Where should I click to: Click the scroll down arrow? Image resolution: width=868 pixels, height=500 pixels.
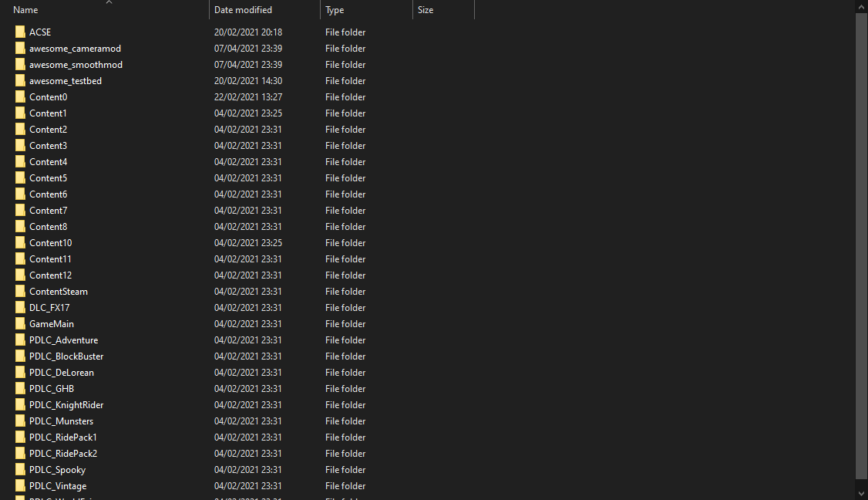click(x=861, y=492)
